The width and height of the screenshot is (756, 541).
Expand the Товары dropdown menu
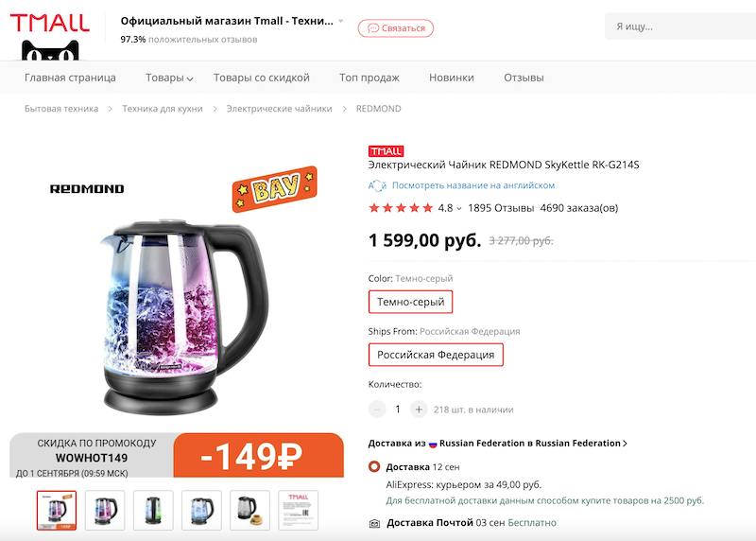169,78
